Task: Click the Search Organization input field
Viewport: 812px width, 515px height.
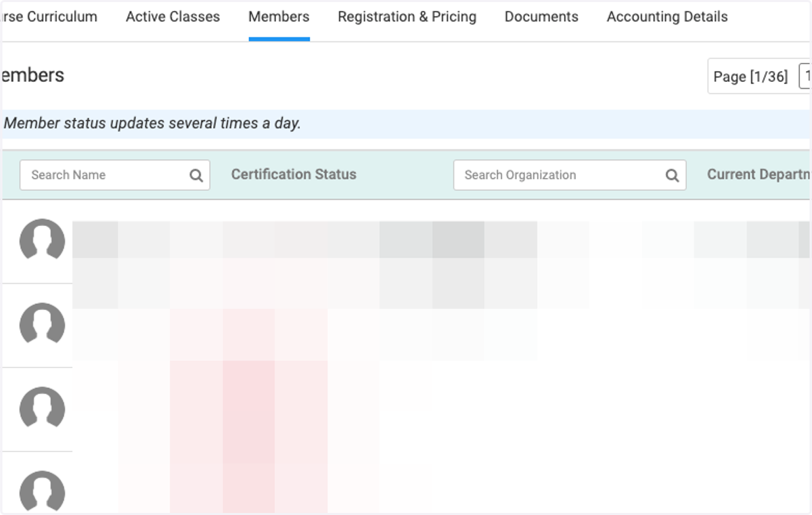Action: tap(570, 175)
